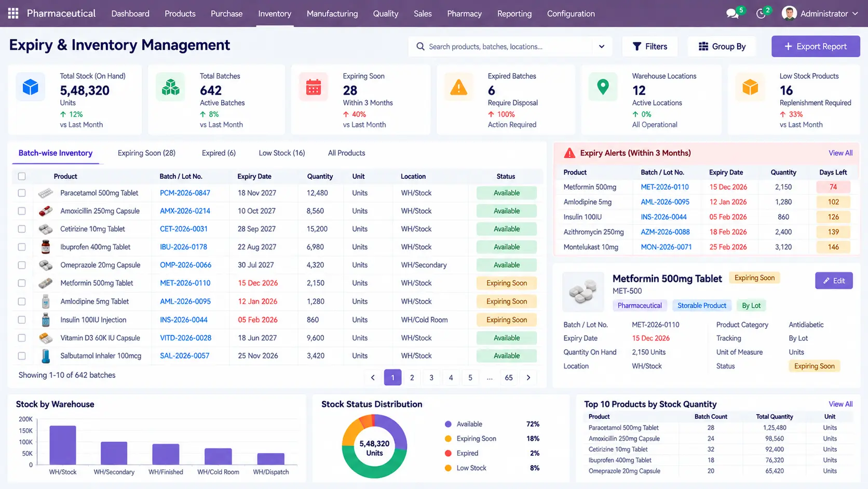
Task: Check the Insulin 100IU Injection row checkbox
Action: [22, 320]
